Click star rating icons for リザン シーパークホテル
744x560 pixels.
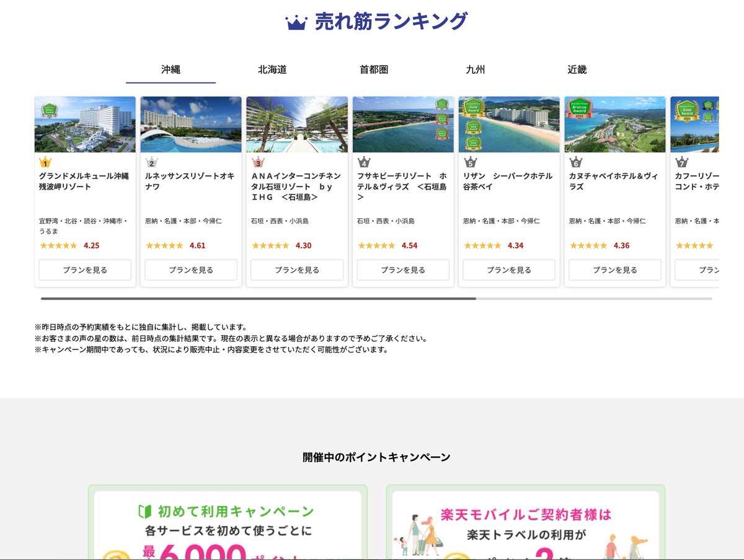[482, 245]
